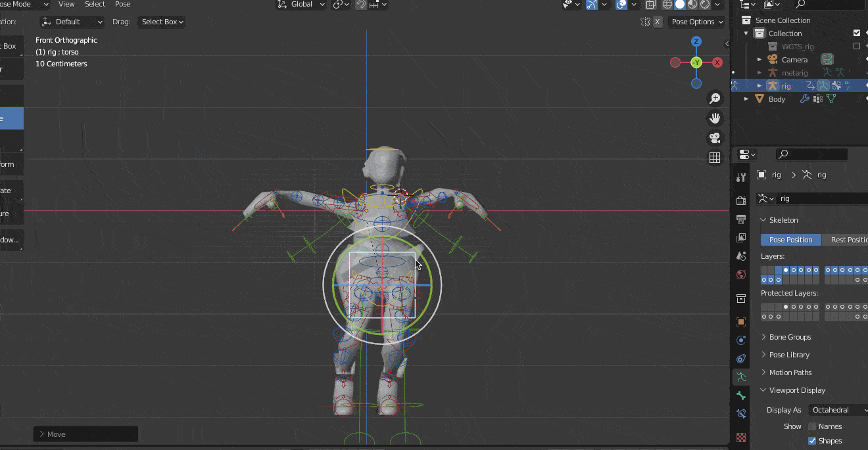
Task: Click the red X axis ball on the navigation gizmo
Action: click(717, 62)
